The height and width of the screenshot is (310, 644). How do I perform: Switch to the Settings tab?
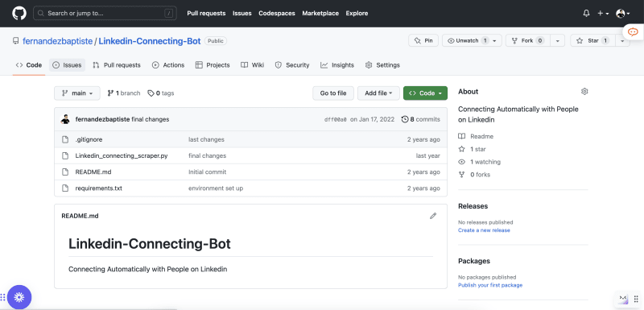(x=382, y=65)
